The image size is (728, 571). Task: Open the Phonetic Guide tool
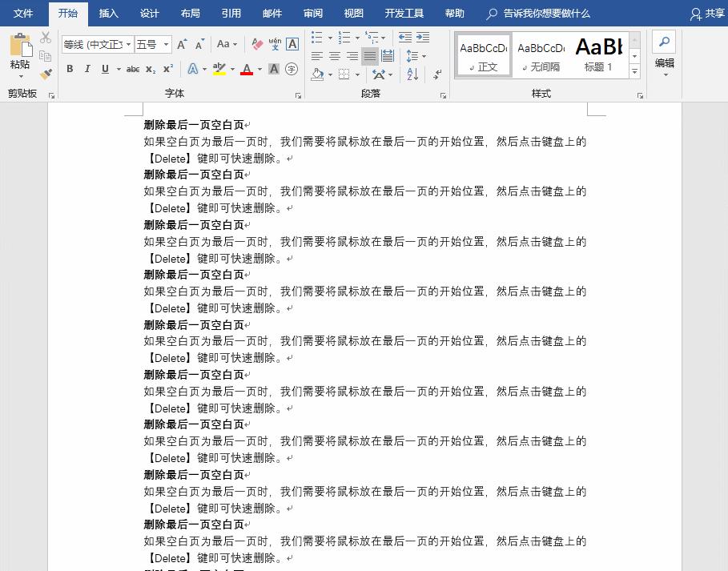tap(276, 44)
